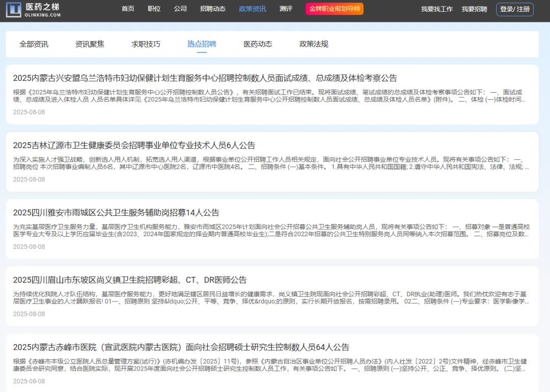Click the 我要招聘 link
The height and width of the screenshot is (392, 550).
(474, 9)
